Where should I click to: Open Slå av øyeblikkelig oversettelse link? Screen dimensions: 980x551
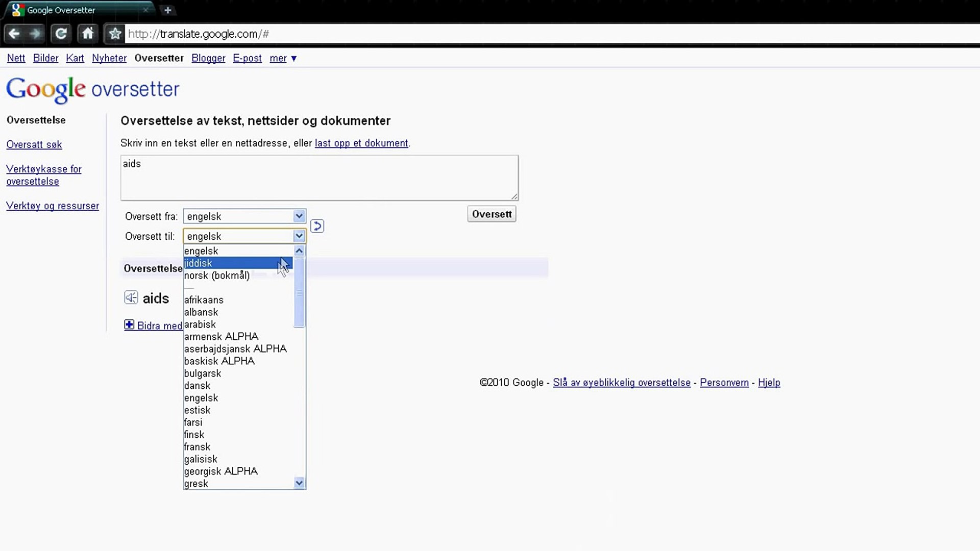(x=621, y=383)
